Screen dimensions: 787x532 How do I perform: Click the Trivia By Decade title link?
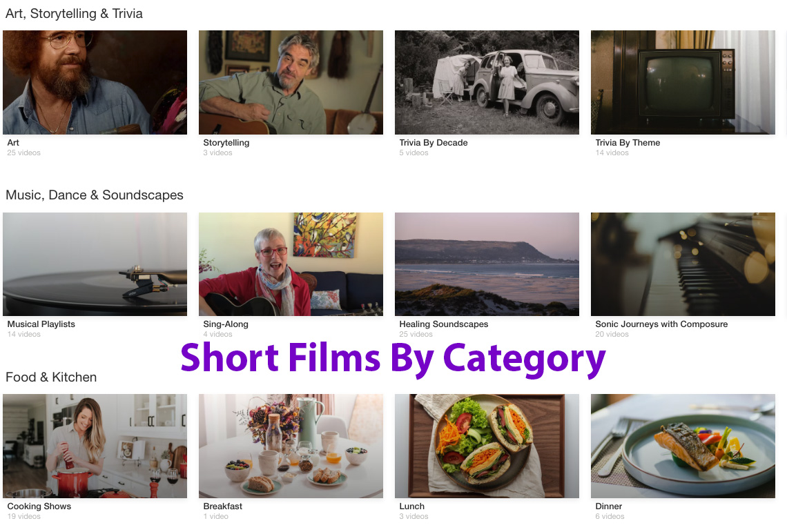[x=433, y=143]
